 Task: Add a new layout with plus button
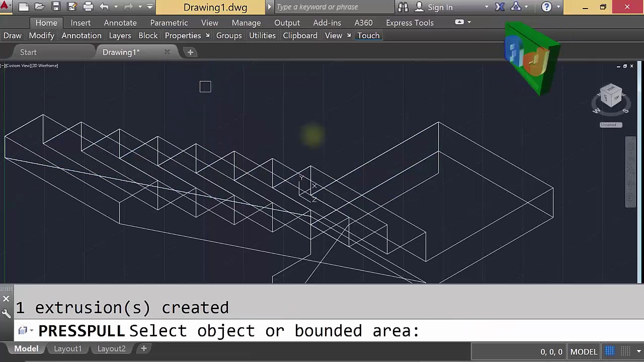click(x=143, y=348)
